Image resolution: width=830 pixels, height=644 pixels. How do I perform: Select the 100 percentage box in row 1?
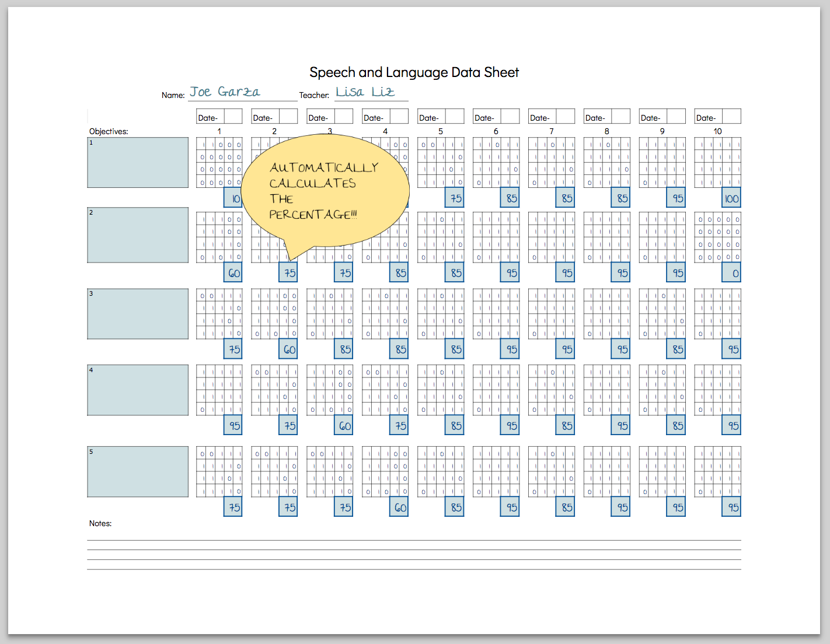coord(731,198)
